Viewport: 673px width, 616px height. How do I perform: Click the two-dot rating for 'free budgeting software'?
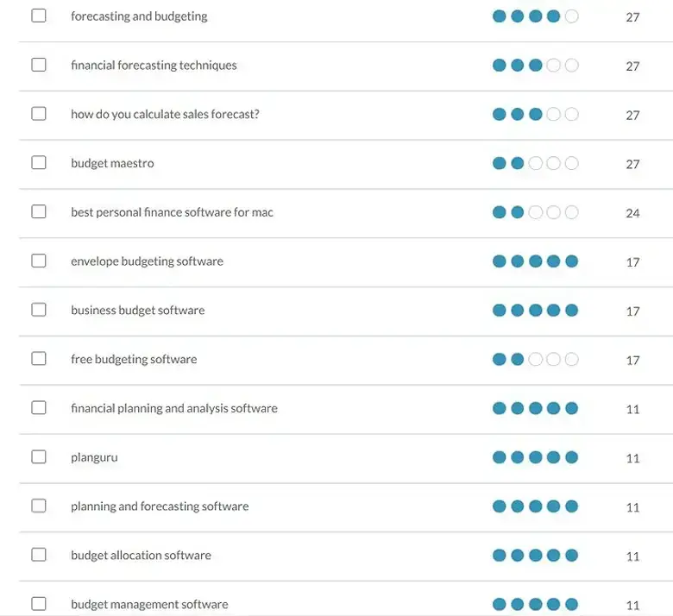tap(535, 360)
